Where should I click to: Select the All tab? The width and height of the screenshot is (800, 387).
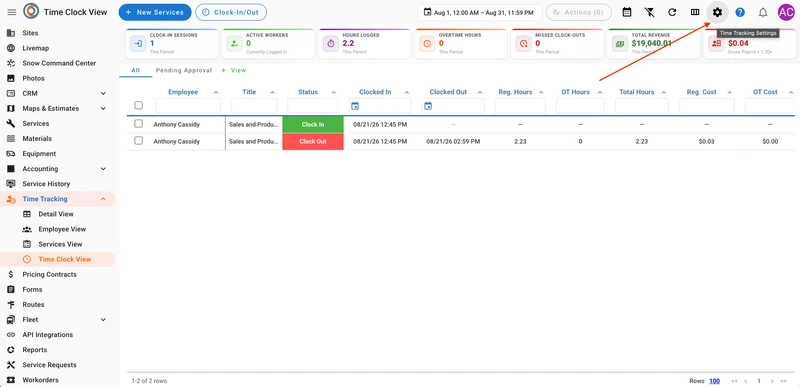pyautogui.click(x=135, y=70)
